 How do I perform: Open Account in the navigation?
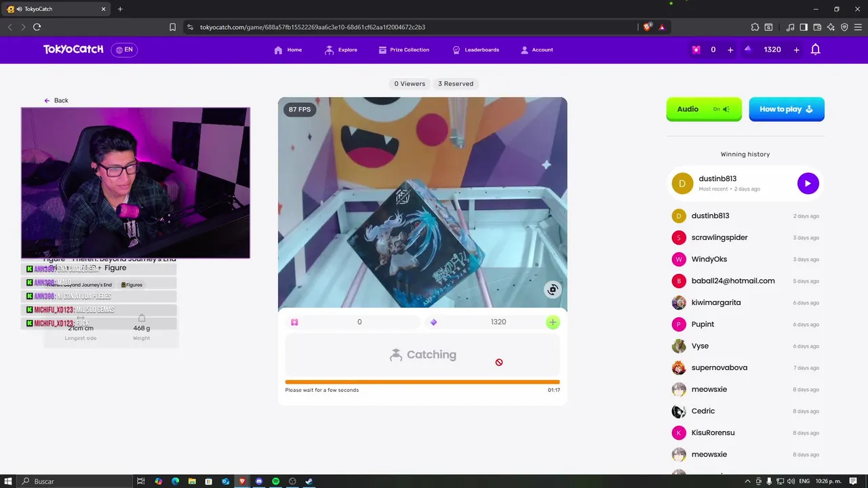pos(536,49)
